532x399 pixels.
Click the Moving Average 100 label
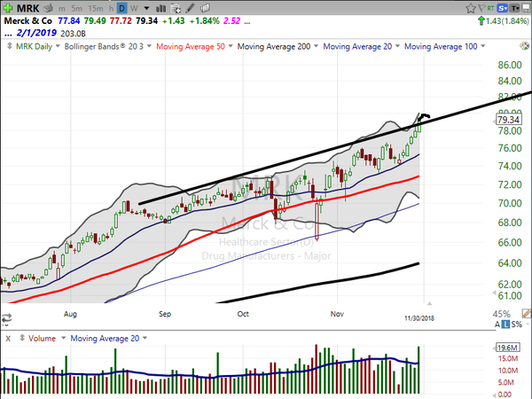441,46
